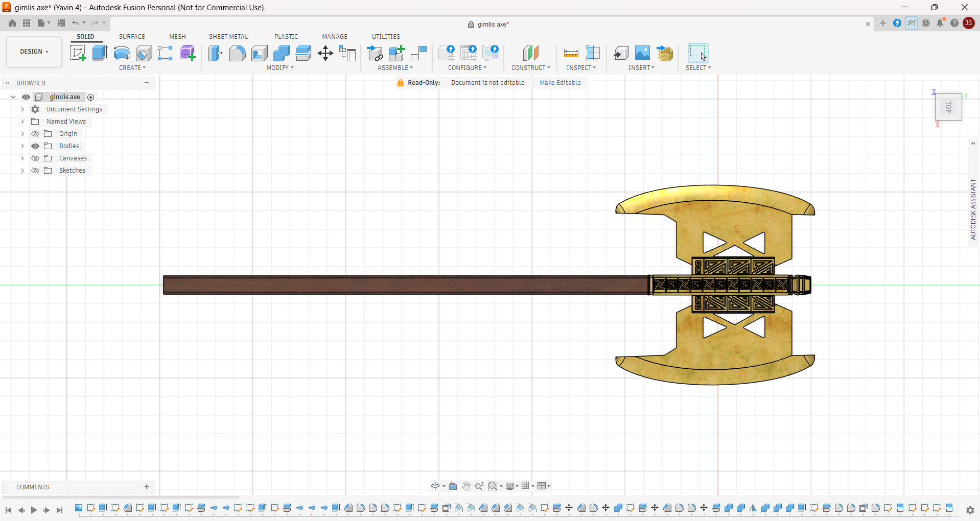The height and width of the screenshot is (521, 980).
Task: Click the Extrude tool icon
Action: click(100, 53)
